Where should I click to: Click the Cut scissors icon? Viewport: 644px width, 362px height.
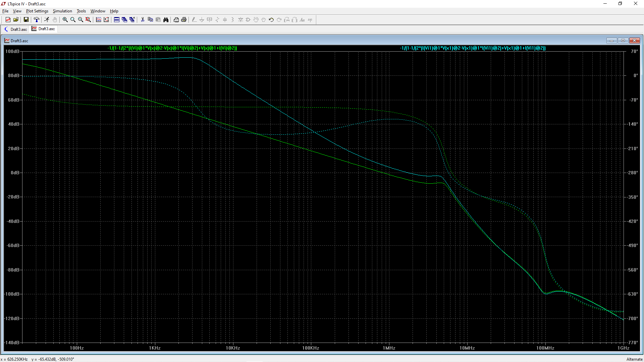(x=143, y=20)
